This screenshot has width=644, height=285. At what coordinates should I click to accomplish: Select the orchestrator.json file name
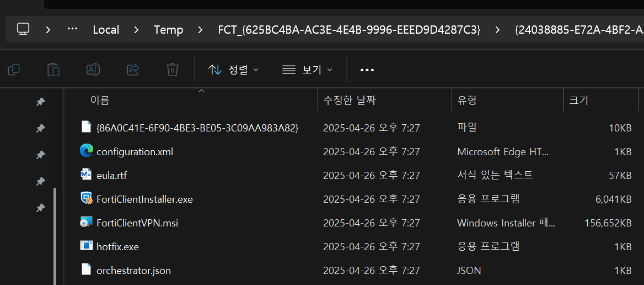[133, 271]
